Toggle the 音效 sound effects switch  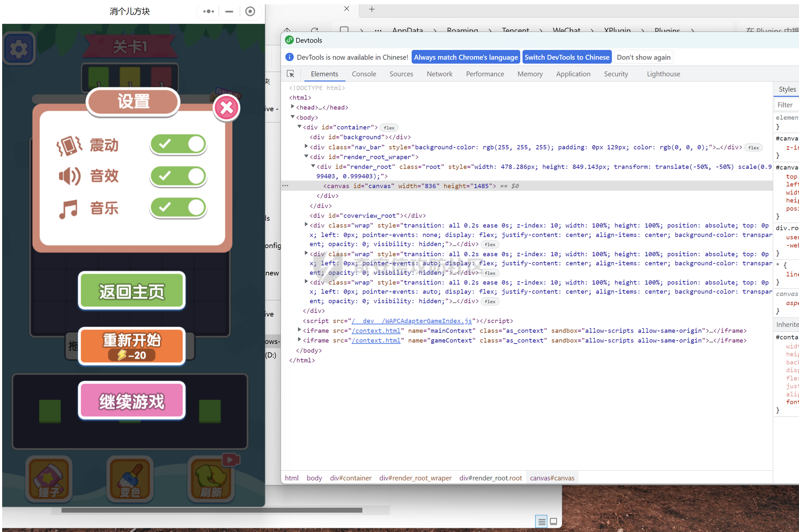(178, 176)
